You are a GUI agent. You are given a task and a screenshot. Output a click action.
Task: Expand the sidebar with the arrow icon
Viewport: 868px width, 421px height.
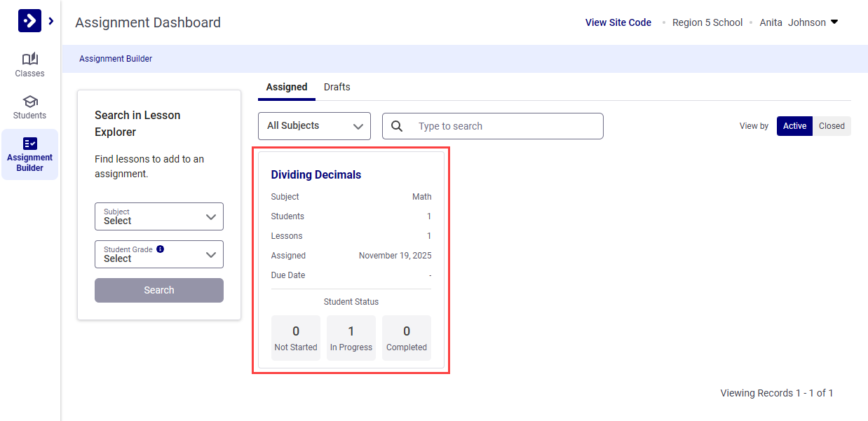coord(50,21)
